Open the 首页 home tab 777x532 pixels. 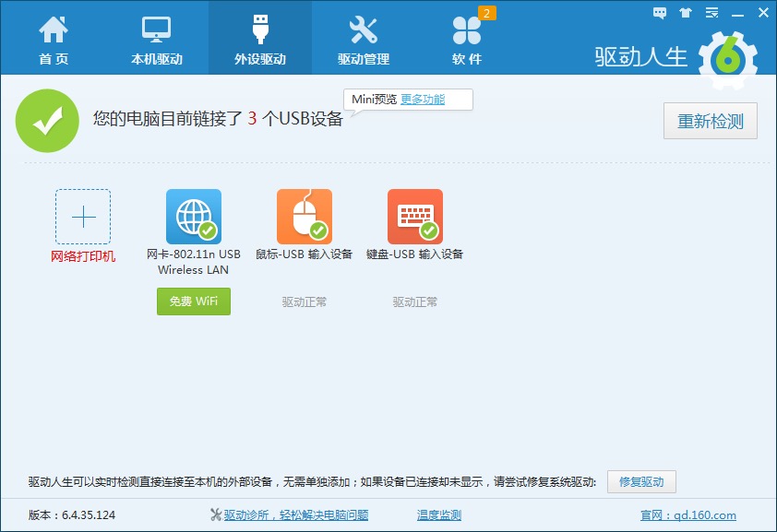tap(54, 40)
